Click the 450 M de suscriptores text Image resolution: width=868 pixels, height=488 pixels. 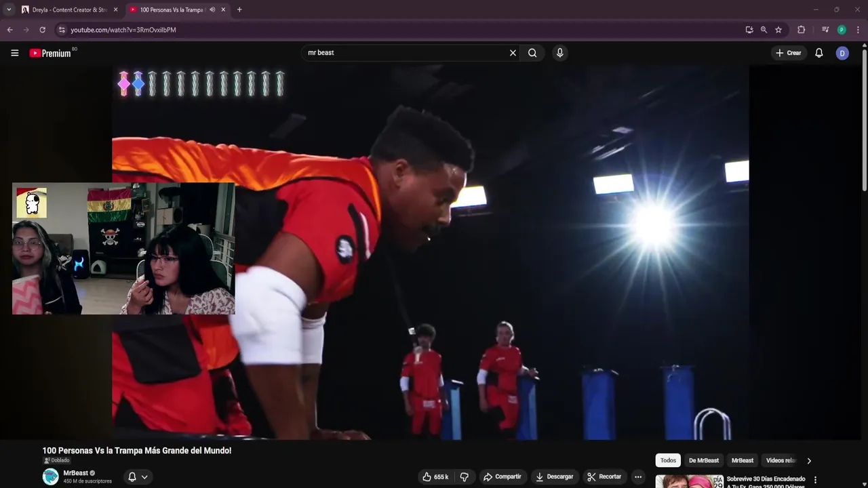[87, 481]
